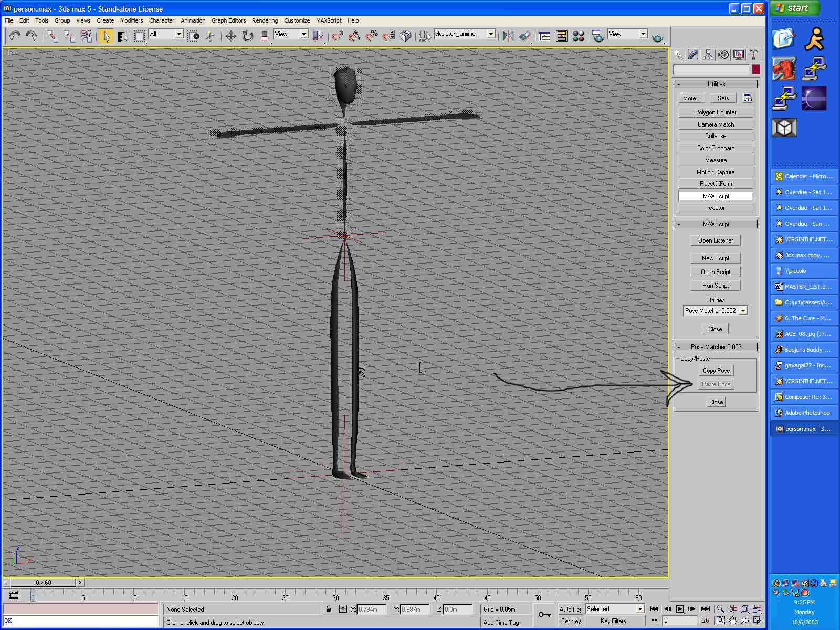This screenshot has width=840, height=630.
Task: Open the Hierarchy command panel tab
Action: click(x=708, y=55)
